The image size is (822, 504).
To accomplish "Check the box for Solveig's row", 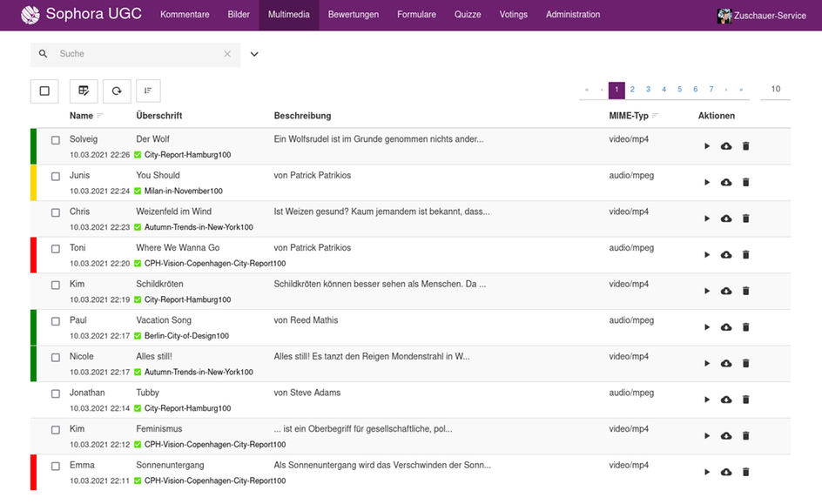I will 56,140.
